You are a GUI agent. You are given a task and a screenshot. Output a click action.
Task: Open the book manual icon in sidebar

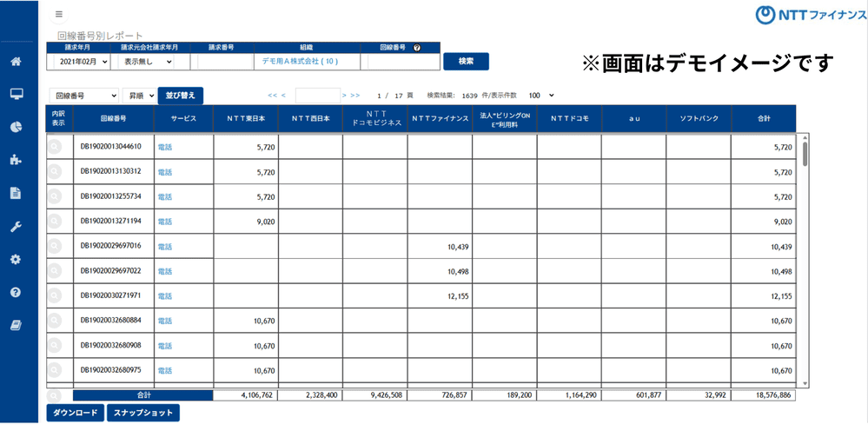pos(16,325)
